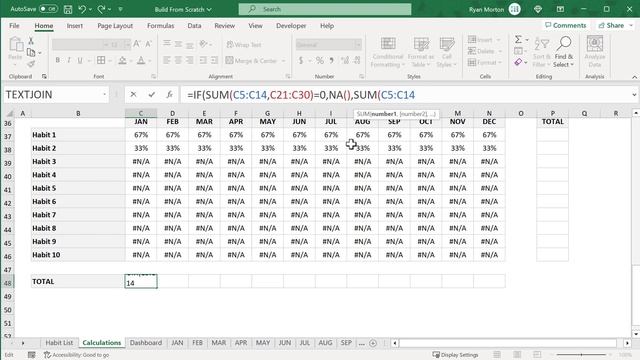Click Increase Font Size icon
Screen dimensions: 640x360
coord(137,44)
